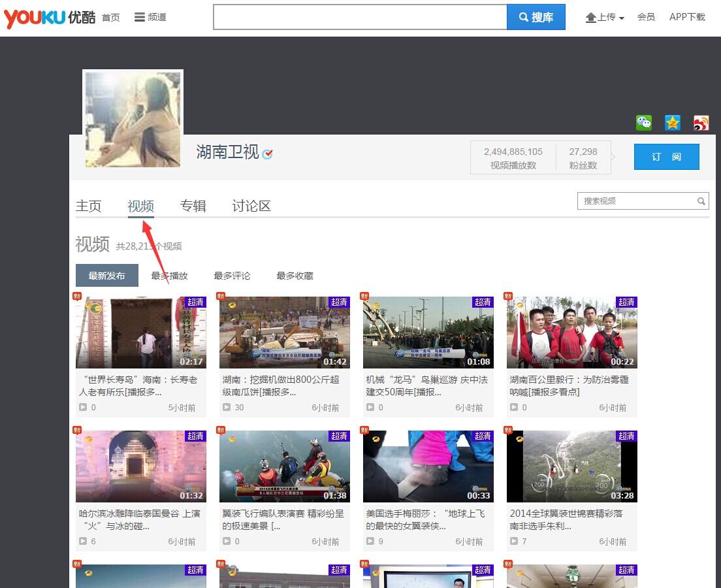The image size is (721, 588).
Task: Click the 2,494,885,105 视频播放数 stat
Action: tap(513, 158)
